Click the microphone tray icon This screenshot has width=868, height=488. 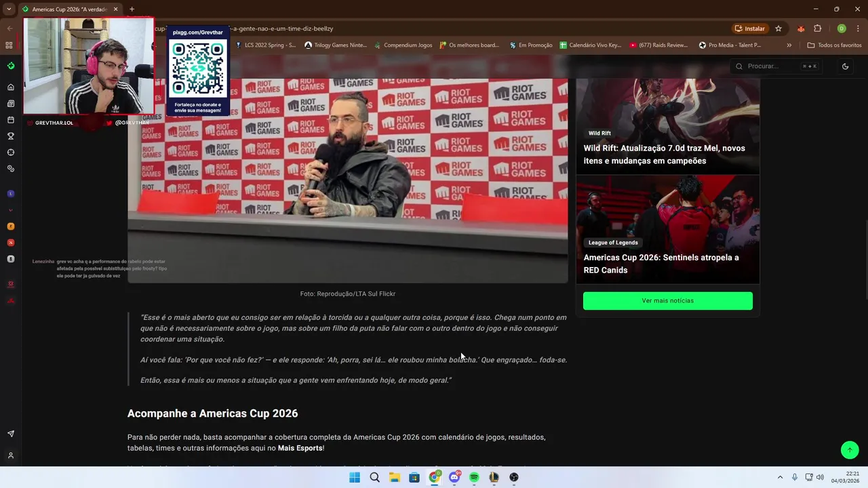795,477
